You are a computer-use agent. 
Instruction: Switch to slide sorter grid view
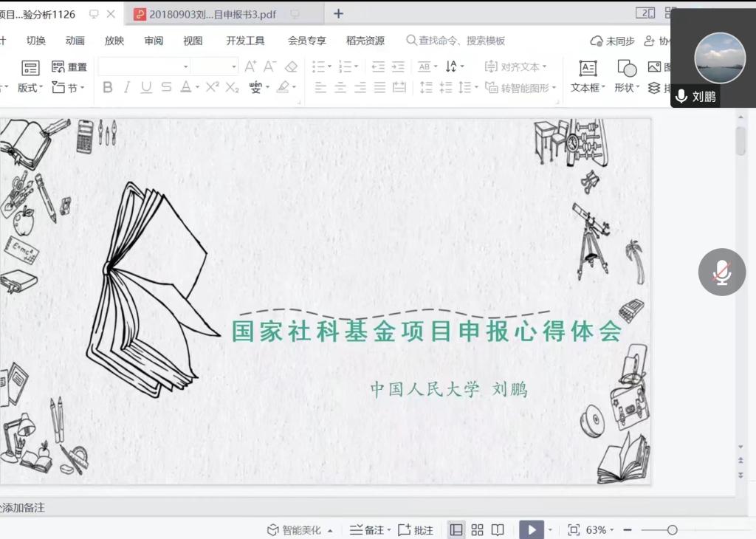tap(477, 529)
